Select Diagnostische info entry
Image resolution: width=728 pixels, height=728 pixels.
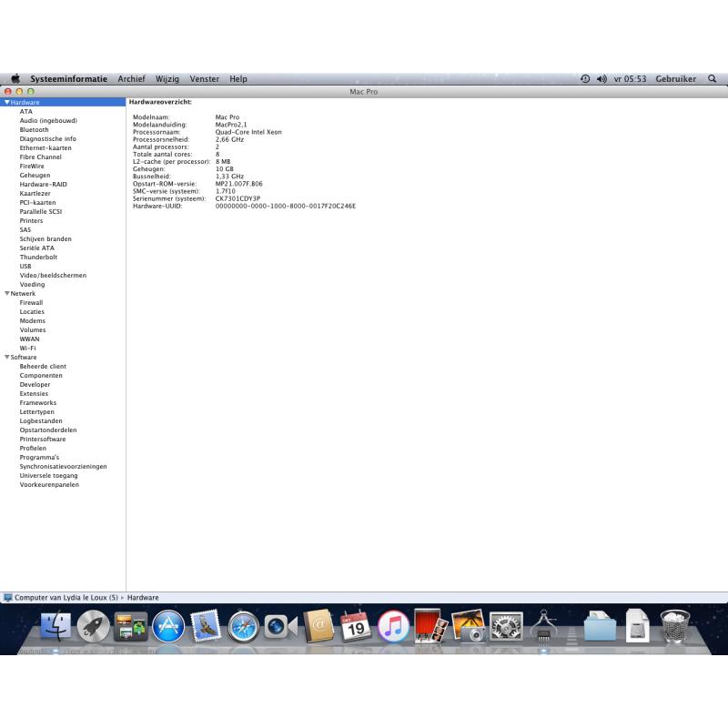(48, 139)
